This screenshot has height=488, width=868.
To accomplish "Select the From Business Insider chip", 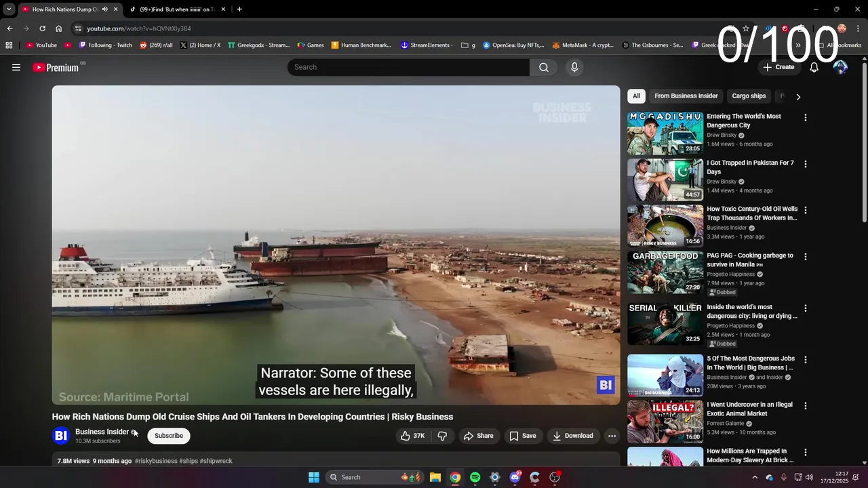I will (686, 96).
